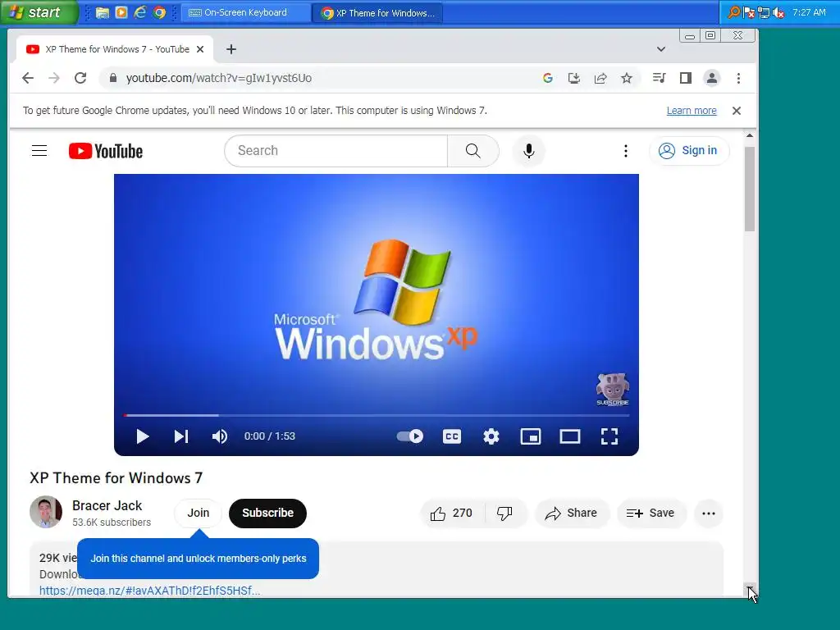Go back to previous page in Chrome
Screen dimensions: 840x630
coord(28,78)
